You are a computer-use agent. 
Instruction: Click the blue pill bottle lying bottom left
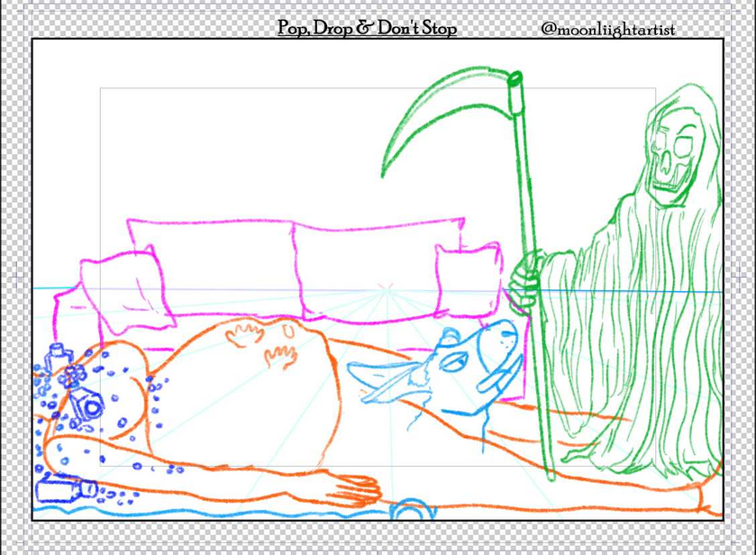click(x=66, y=489)
